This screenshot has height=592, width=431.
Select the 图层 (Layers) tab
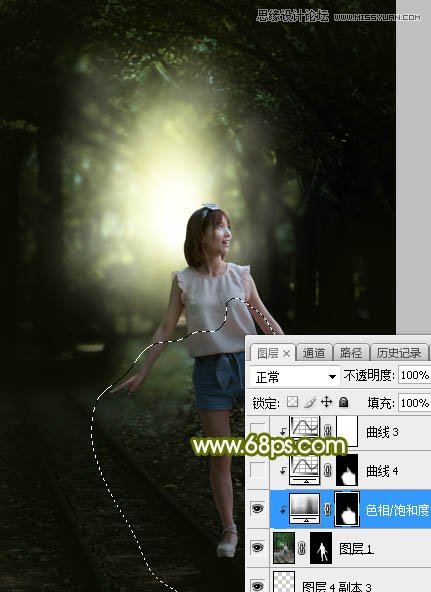(x=268, y=353)
